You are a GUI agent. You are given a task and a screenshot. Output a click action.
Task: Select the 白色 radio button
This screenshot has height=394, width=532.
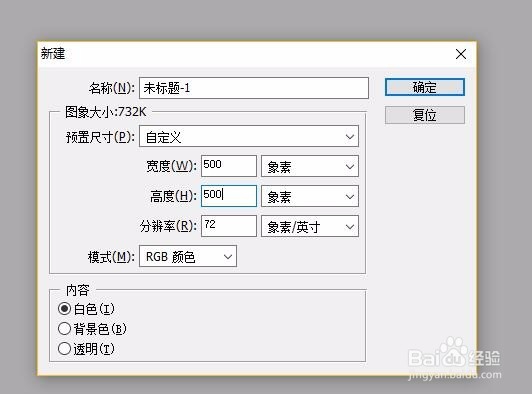pyautogui.click(x=64, y=309)
